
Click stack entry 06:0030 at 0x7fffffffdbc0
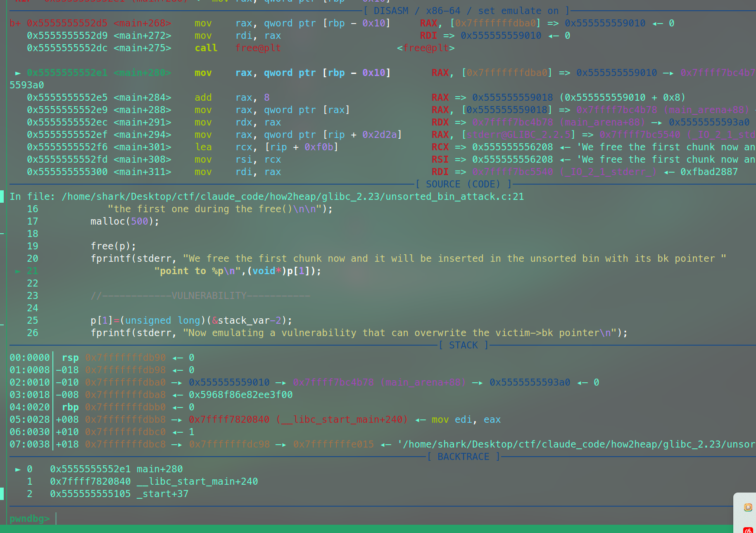click(x=125, y=432)
